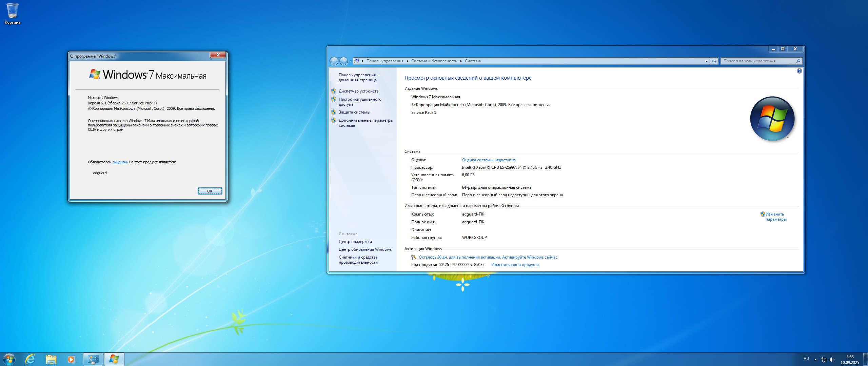Expand the arrow before Панель управления breadcrumb
This screenshot has height=366, width=868.
tap(362, 61)
